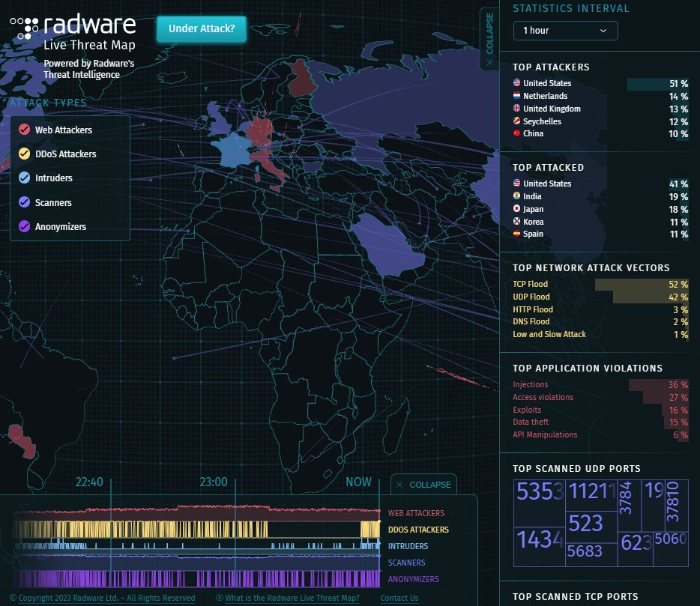Image resolution: width=700 pixels, height=606 pixels.
Task: Click the Under Attack? button
Action: click(x=202, y=28)
